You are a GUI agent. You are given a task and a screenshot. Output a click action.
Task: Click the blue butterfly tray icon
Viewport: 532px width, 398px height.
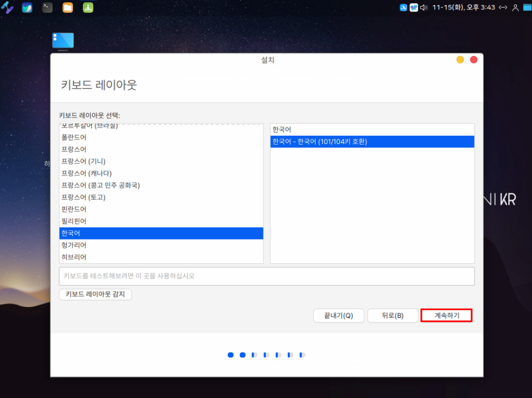tap(414, 8)
